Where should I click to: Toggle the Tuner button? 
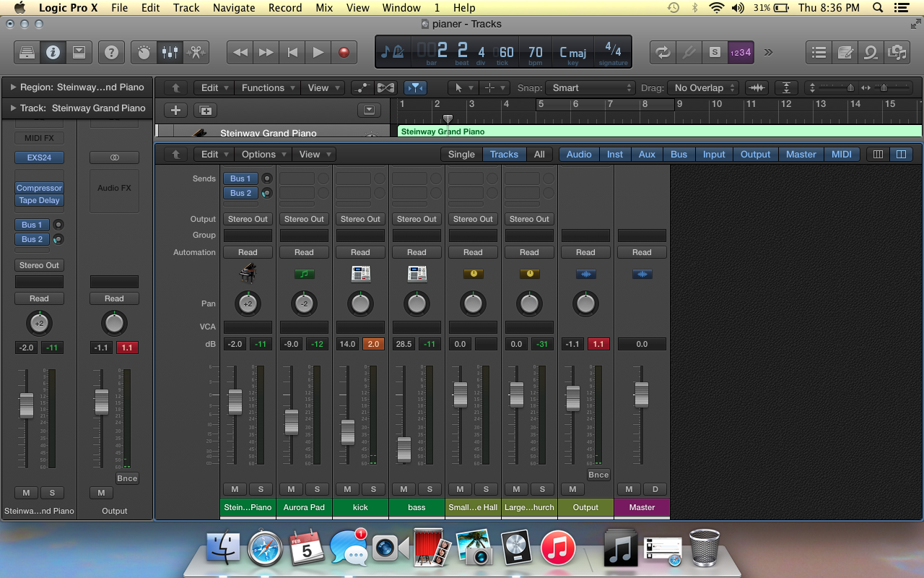point(689,52)
